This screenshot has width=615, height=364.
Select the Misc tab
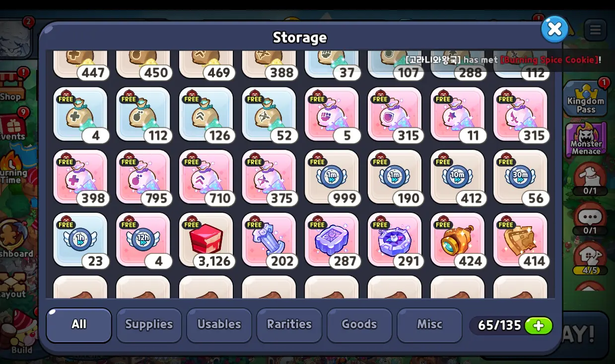[429, 325]
